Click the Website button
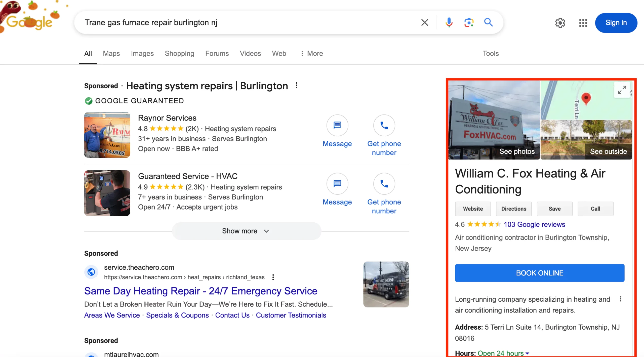644x357 pixels. [x=473, y=209]
